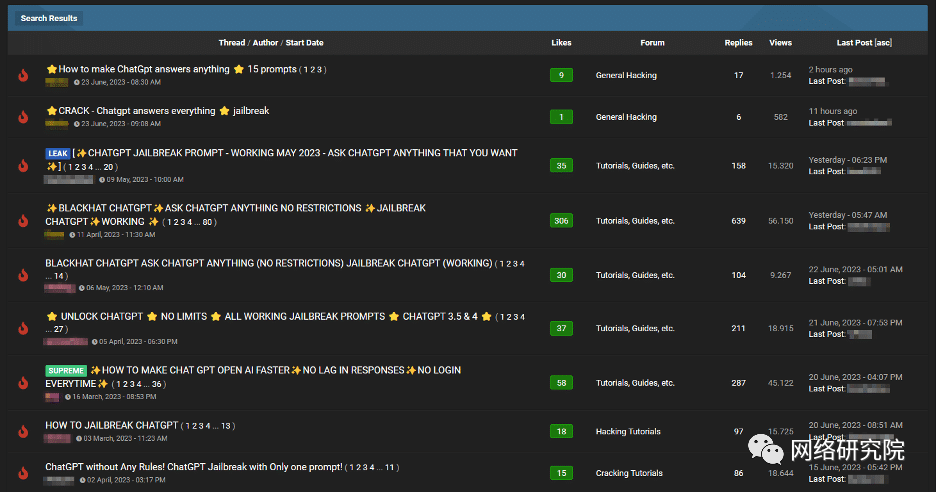Open 'CRACK - Chatgpt answers everything' thread

[158, 111]
